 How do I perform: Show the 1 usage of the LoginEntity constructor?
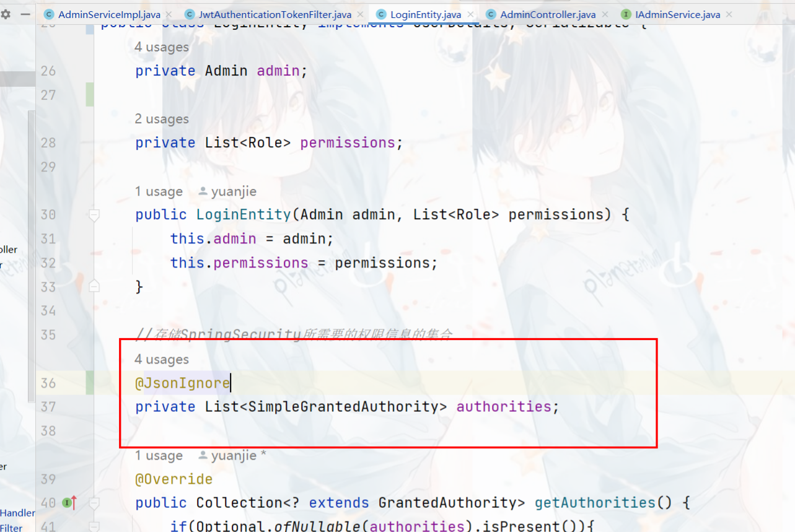[x=159, y=191]
